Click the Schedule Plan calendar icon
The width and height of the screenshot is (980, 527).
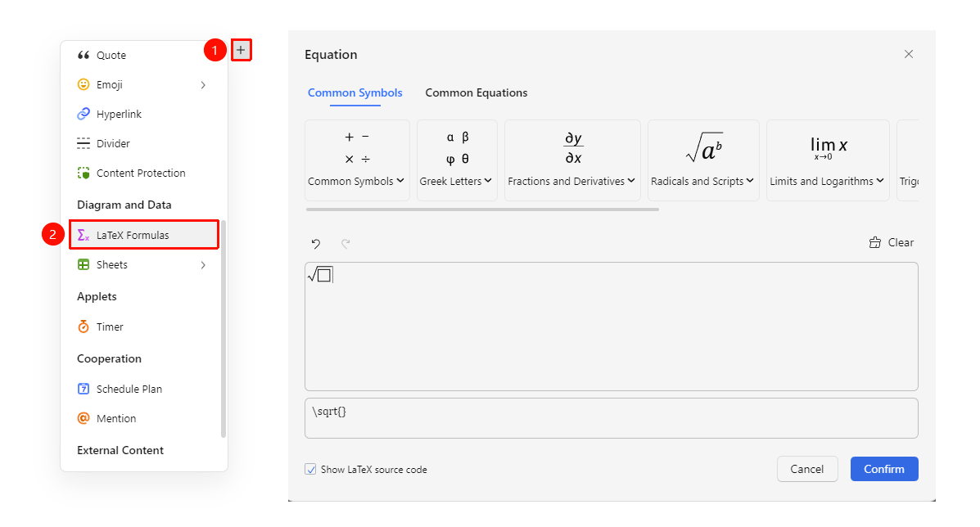point(84,389)
